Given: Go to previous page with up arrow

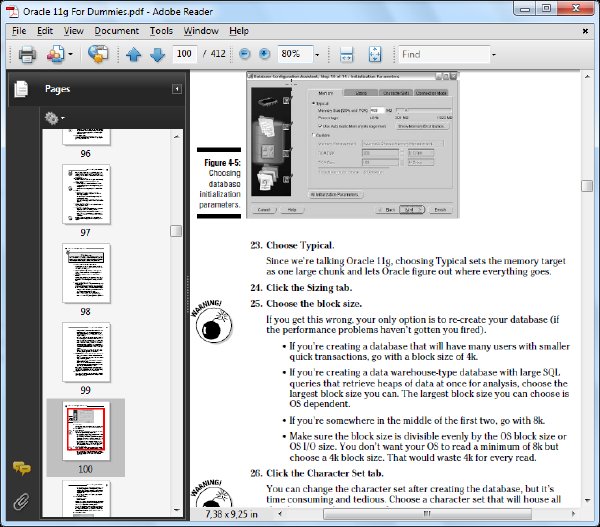Looking at the screenshot, I should tap(134, 54).
